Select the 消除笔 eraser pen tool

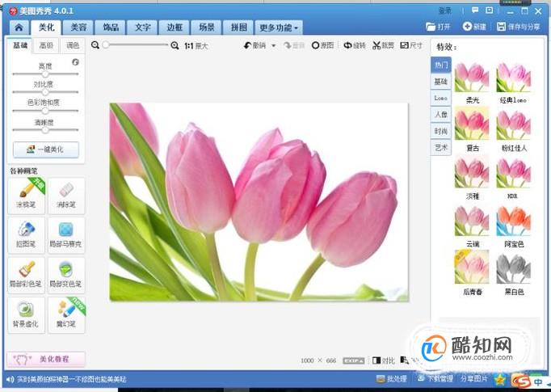[x=66, y=196]
